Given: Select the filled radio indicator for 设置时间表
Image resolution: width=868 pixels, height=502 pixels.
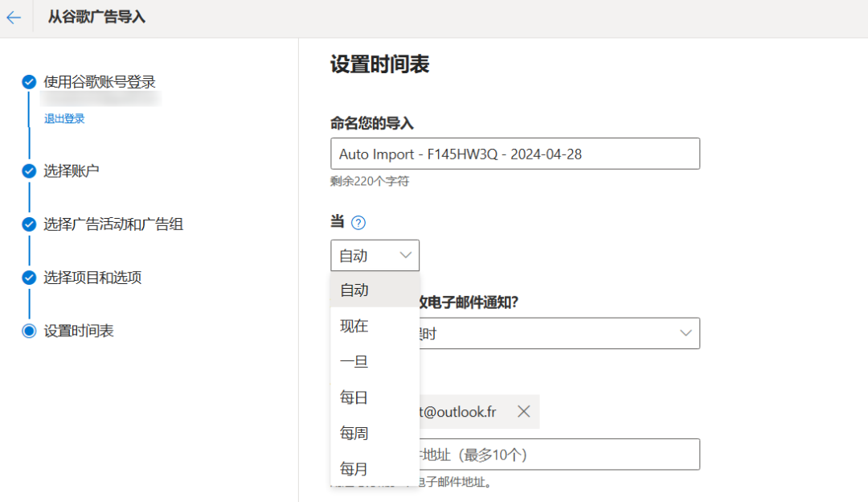Looking at the screenshot, I should 29,331.
